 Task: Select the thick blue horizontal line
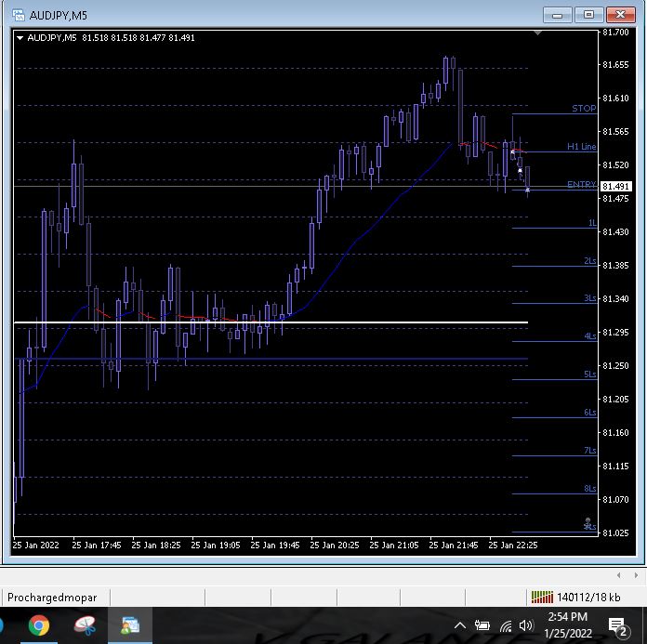(271, 359)
